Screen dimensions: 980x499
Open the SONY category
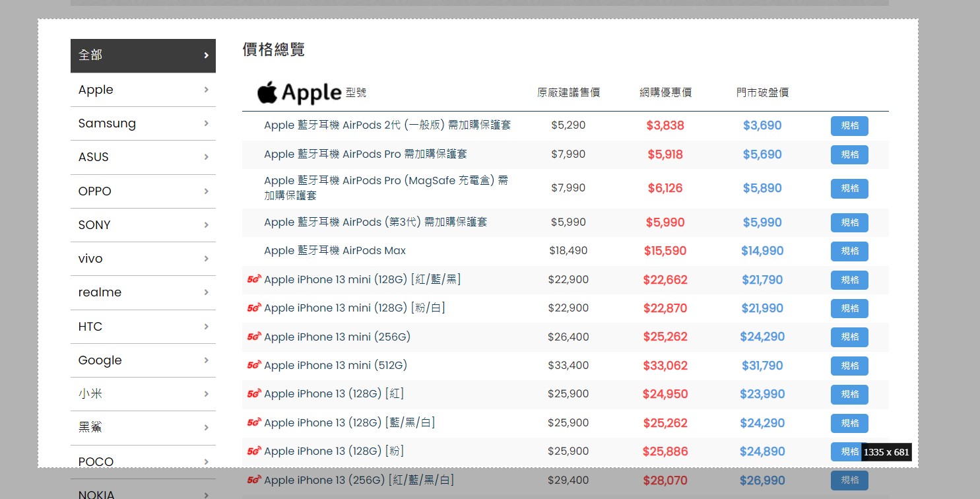click(143, 225)
